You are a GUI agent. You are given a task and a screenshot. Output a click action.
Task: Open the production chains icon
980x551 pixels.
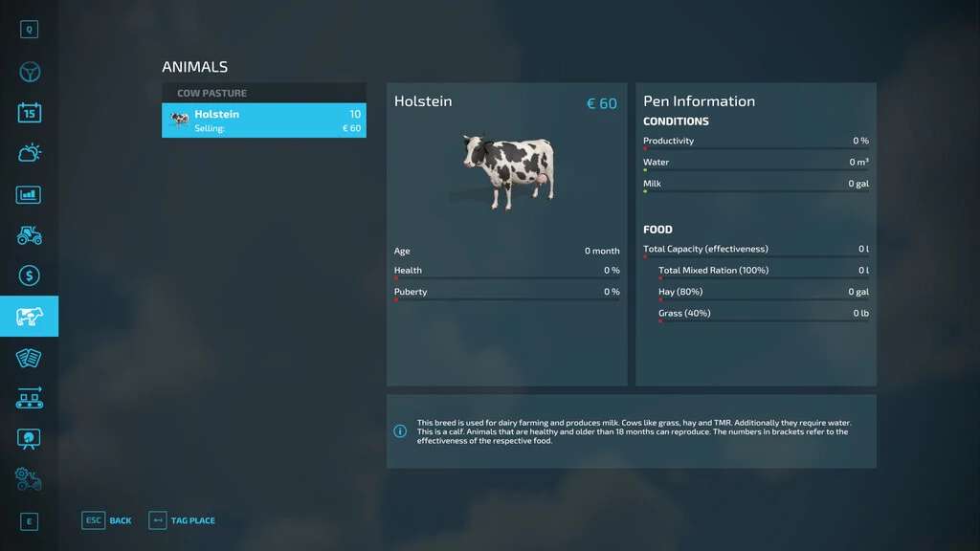(x=29, y=397)
